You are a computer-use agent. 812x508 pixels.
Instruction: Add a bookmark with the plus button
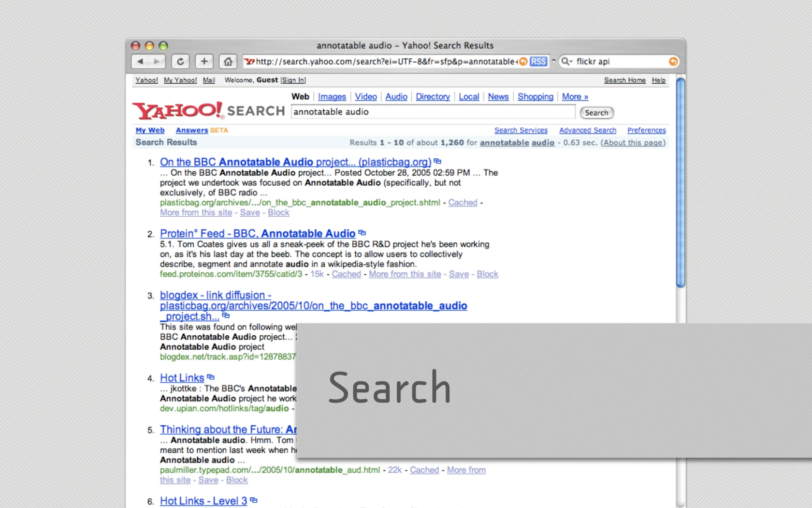[x=204, y=61]
